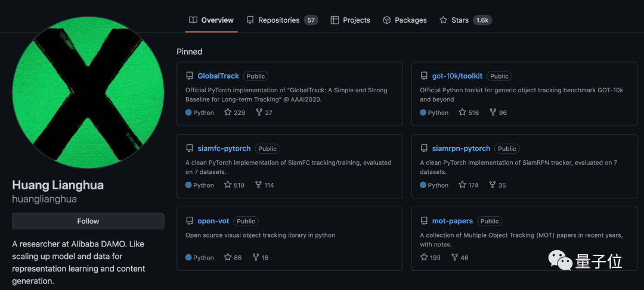Image resolution: width=644 pixels, height=290 pixels.
Task: Click the Python language dot on GlobalTrack
Action: 188,113
